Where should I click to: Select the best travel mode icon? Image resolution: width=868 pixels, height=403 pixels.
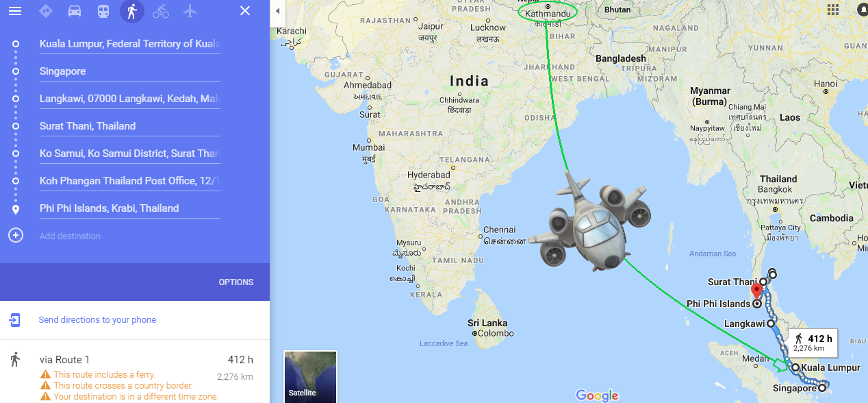[x=46, y=11]
